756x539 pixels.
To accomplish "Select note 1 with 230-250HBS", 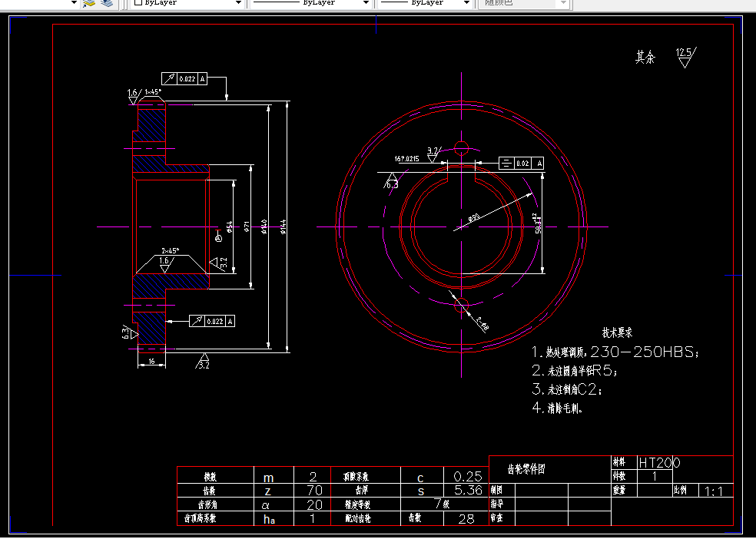I will pos(615,352).
